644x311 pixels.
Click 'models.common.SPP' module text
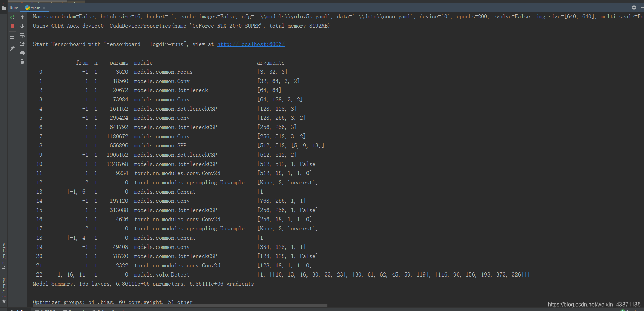click(x=160, y=145)
